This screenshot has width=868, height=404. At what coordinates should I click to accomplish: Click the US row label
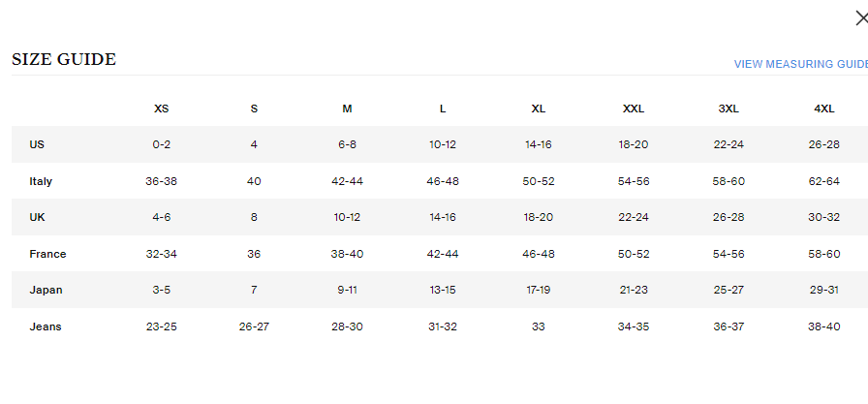coord(37,144)
